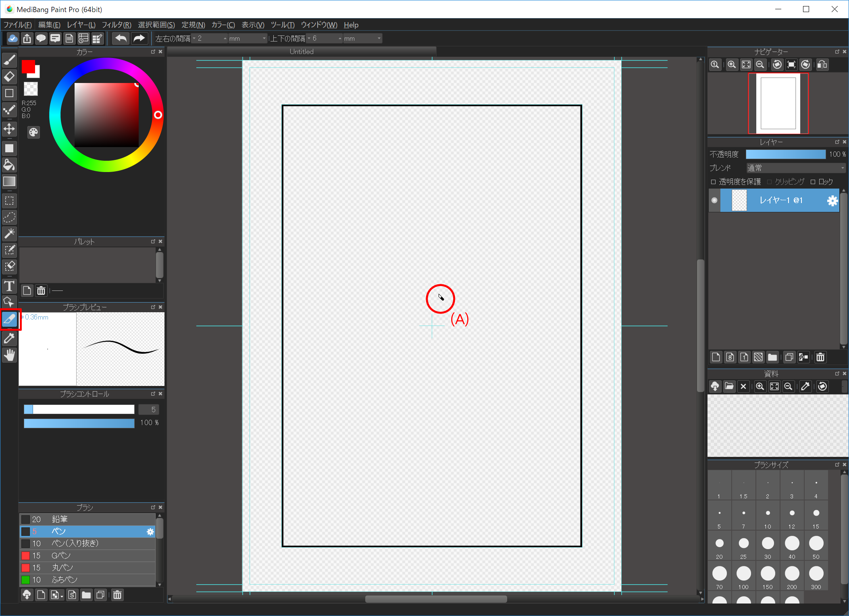Increase the 上下の間隔 value arrow
The width and height of the screenshot is (849, 616).
click(340, 38)
